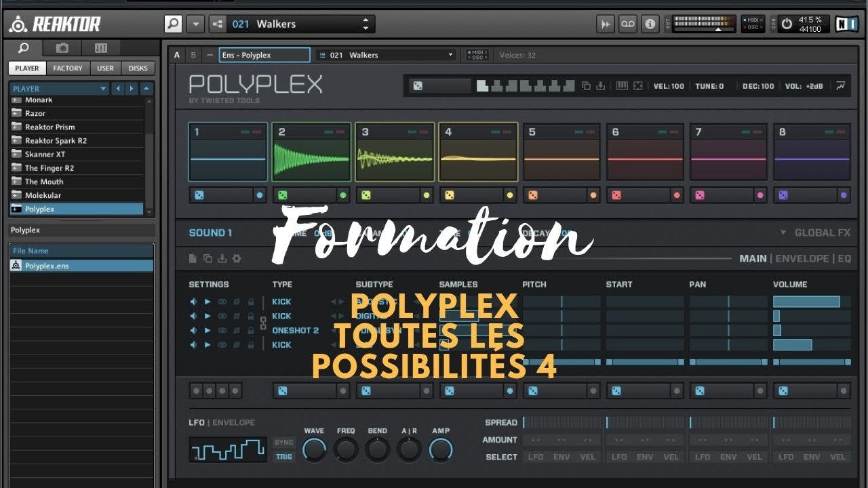868x488 pixels.
Task: Toggle the engine power button next to 41.5 %
Action: [787, 24]
